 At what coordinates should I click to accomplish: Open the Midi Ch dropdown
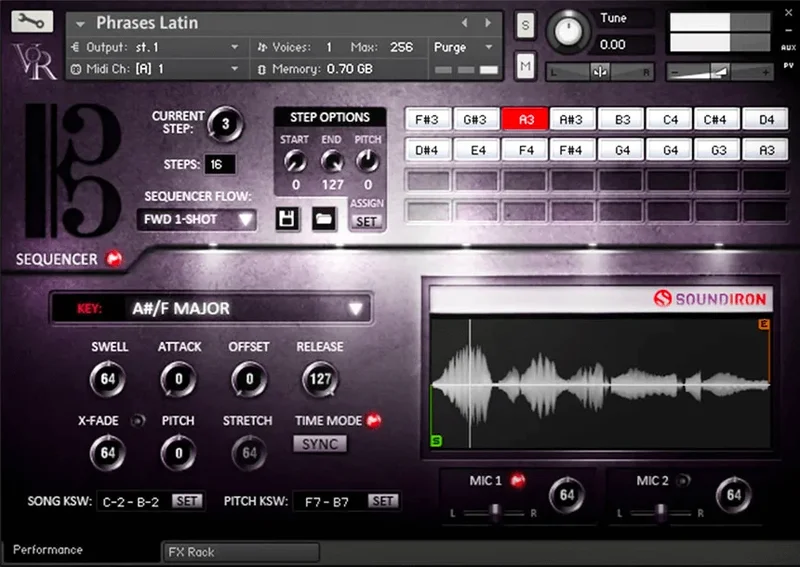[156, 69]
